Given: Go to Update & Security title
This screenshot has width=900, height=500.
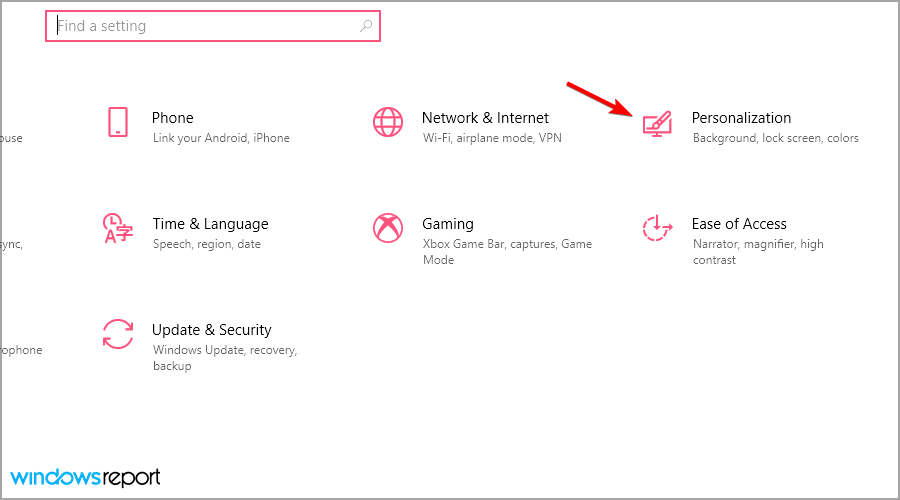Looking at the screenshot, I should pos(211,330).
